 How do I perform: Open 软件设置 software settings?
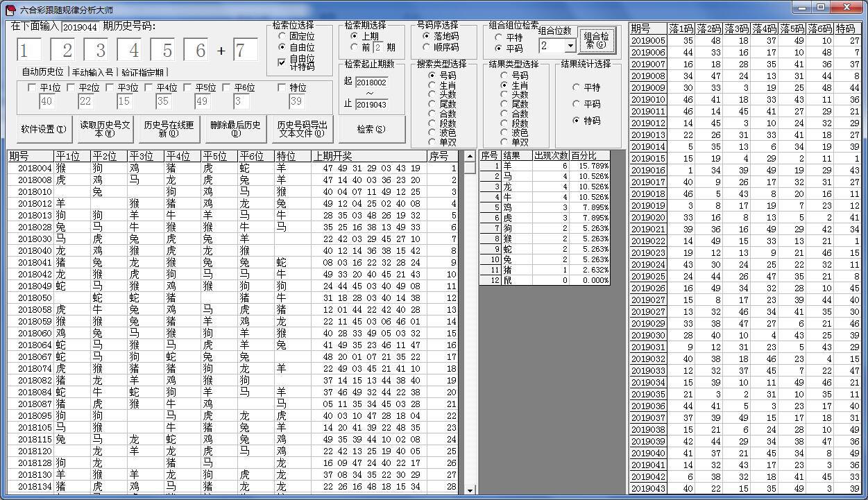44,129
